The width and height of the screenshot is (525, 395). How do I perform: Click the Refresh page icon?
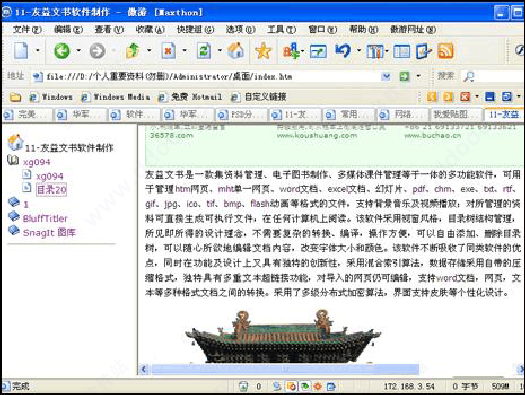click(204, 51)
